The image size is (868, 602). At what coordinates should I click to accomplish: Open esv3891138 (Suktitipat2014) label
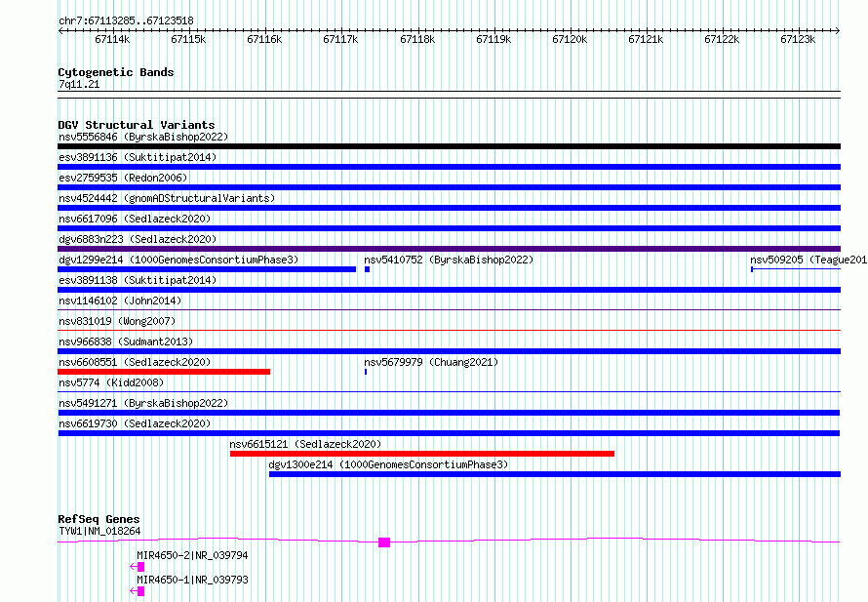(138, 280)
